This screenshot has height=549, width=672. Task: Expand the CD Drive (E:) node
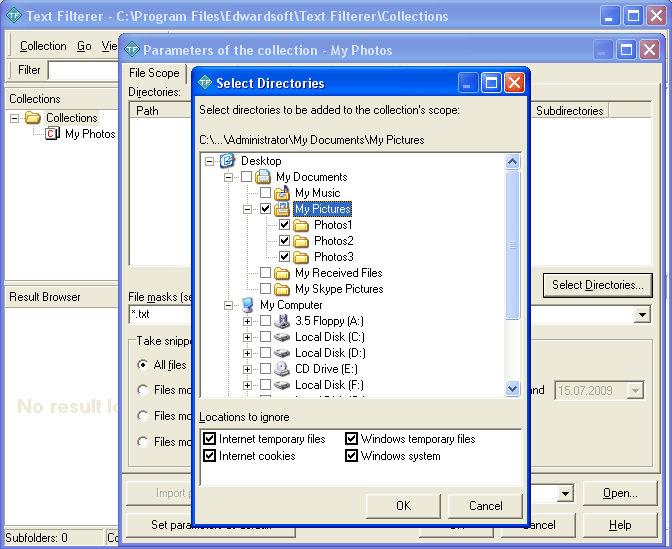pyautogui.click(x=247, y=369)
